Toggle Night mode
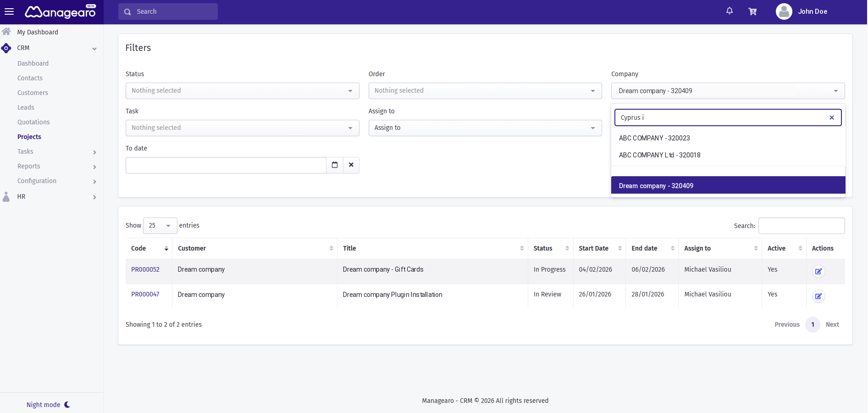Viewport: 868px width, 413px height. [x=48, y=405]
